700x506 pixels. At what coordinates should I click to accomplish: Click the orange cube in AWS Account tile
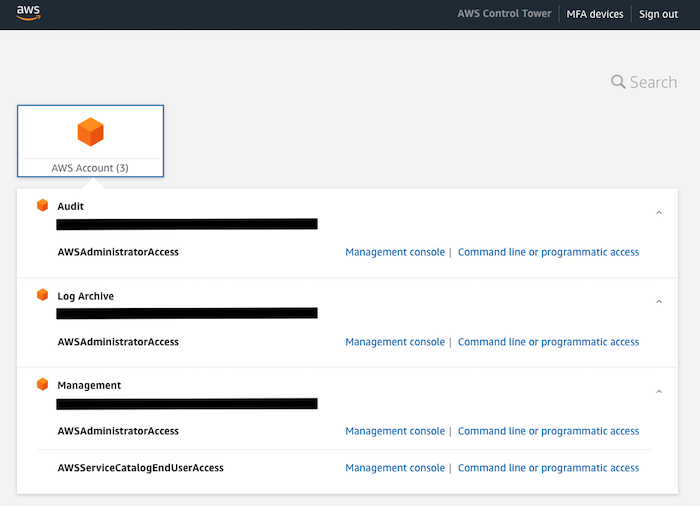(x=90, y=132)
